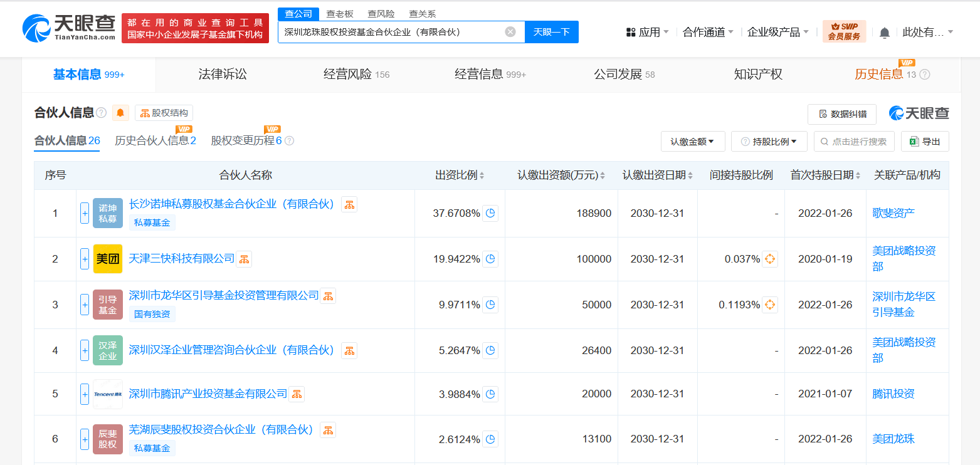Viewport: 980px width, 465px height.
Task: Expand row 1 with the plus button
Action: [x=85, y=213]
